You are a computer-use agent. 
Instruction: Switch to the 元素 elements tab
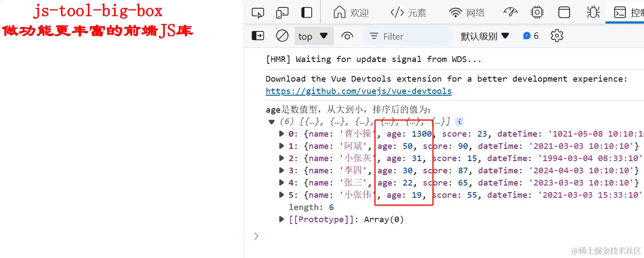408,13
